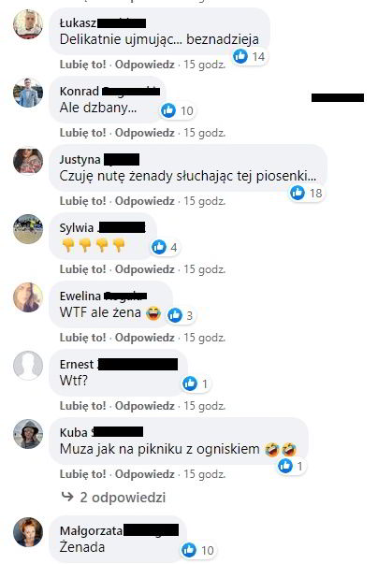The height and width of the screenshot is (564, 392).
Task: Open Justyna's profile via her name link
Action: click(80, 159)
